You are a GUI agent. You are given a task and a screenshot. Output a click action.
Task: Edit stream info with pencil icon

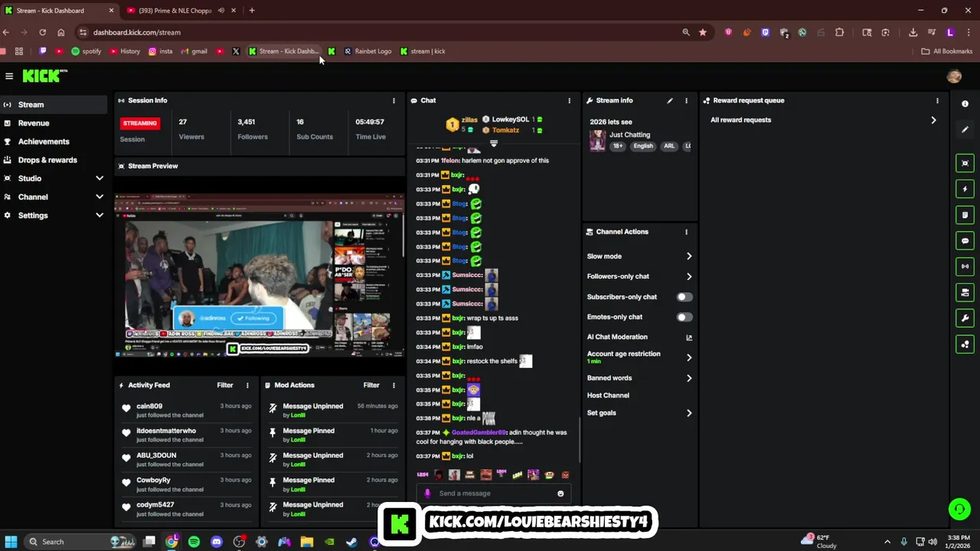[x=670, y=100]
